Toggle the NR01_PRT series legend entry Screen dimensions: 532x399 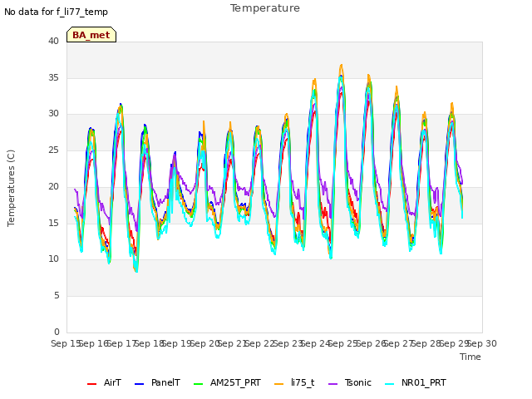click(416, 383)
